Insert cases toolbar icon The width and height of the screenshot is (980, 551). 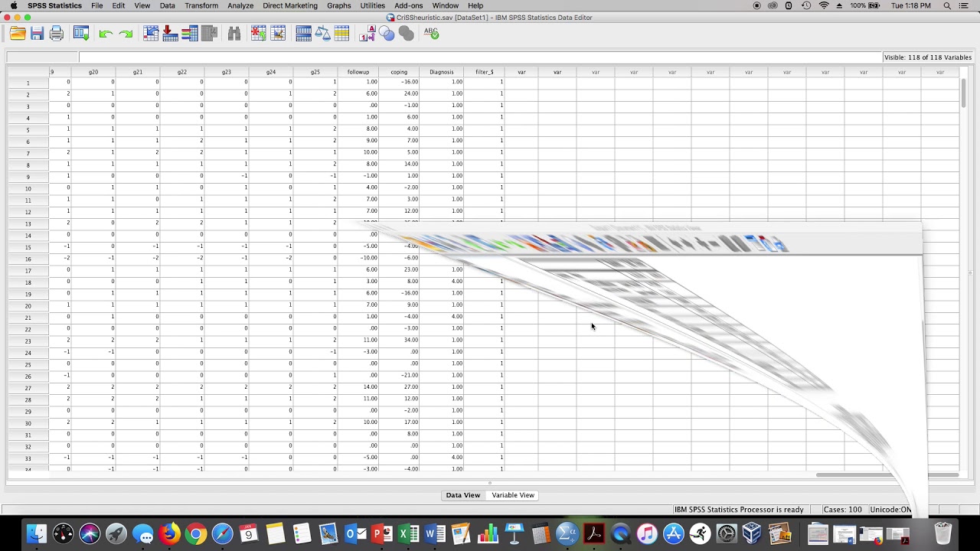point(259,33)
